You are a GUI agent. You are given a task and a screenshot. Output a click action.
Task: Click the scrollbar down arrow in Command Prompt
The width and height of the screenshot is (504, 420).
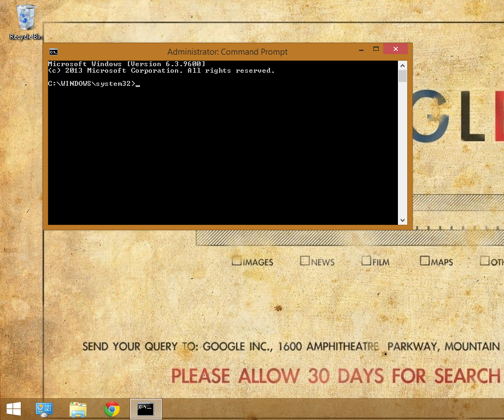click(402, 220)
